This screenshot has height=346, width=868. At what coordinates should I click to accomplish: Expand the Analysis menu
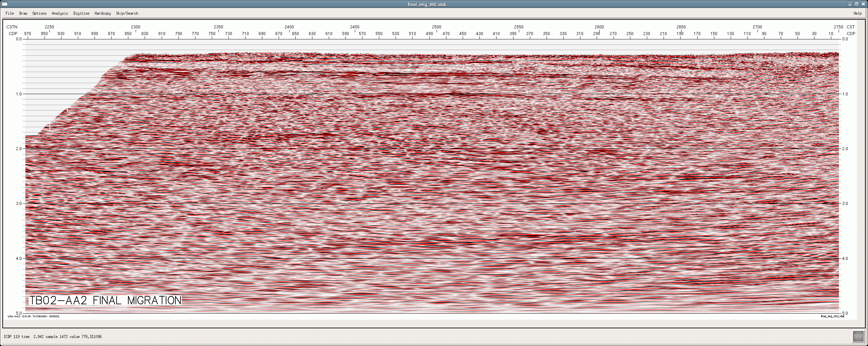click(x=60, y=13)
